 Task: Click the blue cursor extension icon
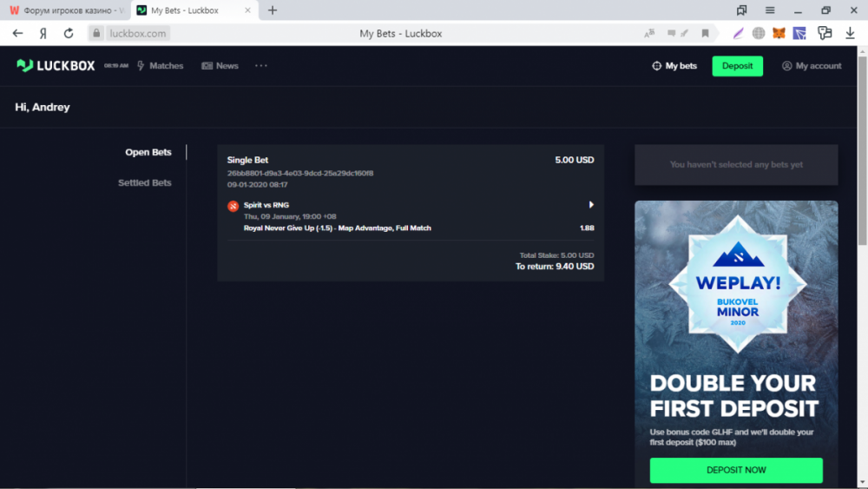click(799, 33)
